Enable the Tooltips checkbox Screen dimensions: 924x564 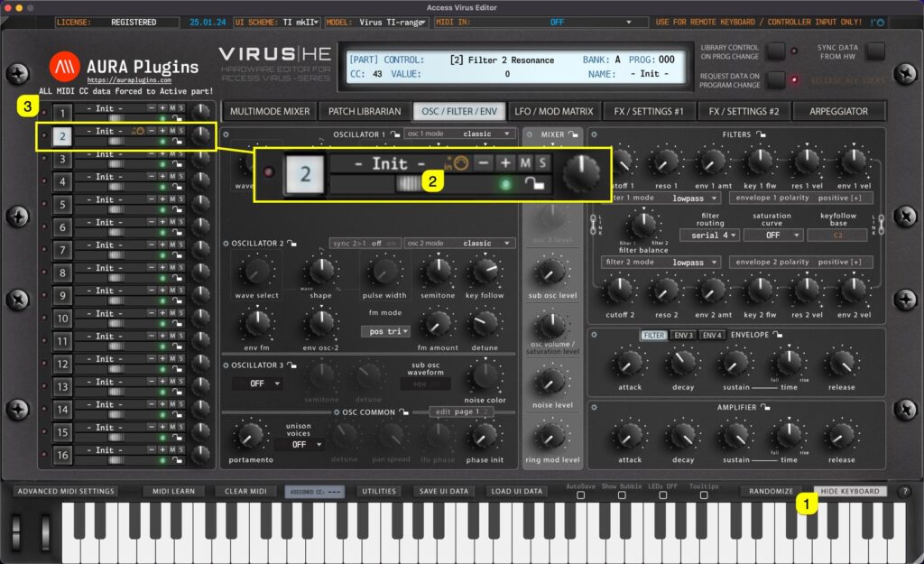pos(704,495)
